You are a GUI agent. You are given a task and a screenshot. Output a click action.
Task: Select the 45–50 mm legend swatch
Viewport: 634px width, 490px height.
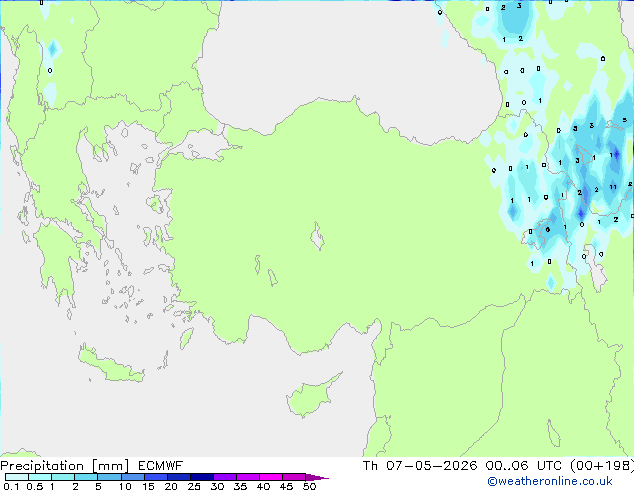[294, 477]
